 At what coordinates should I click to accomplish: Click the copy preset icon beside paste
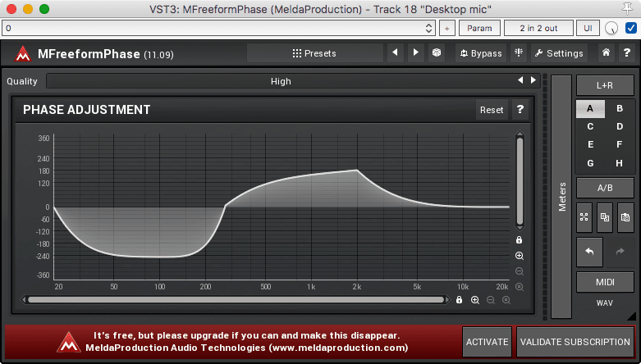point(603,217)
